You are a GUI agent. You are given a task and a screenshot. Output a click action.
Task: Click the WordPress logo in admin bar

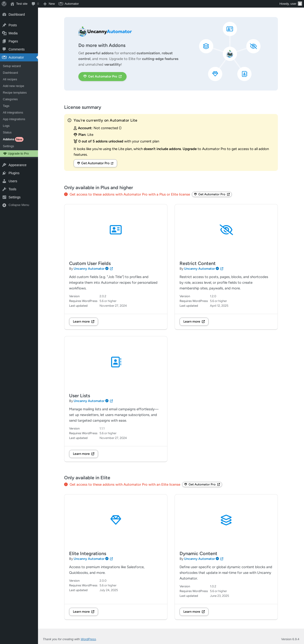(x=4, y=4)
